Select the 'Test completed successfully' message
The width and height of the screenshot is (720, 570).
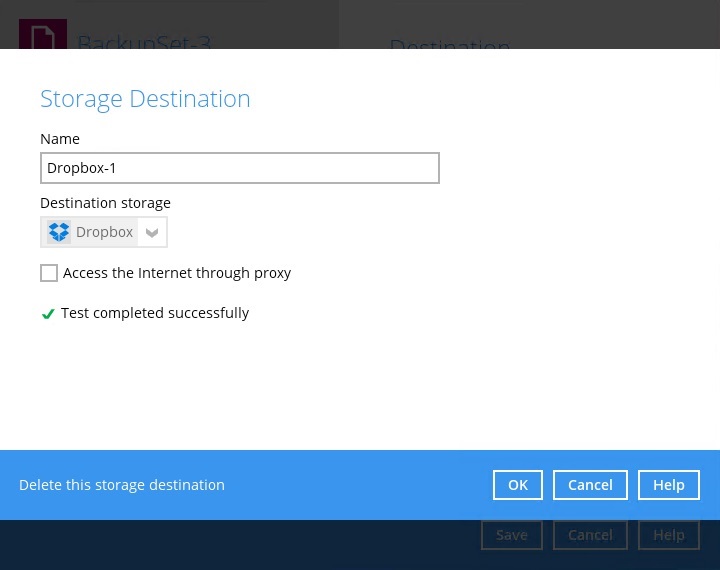click(155, 313)
